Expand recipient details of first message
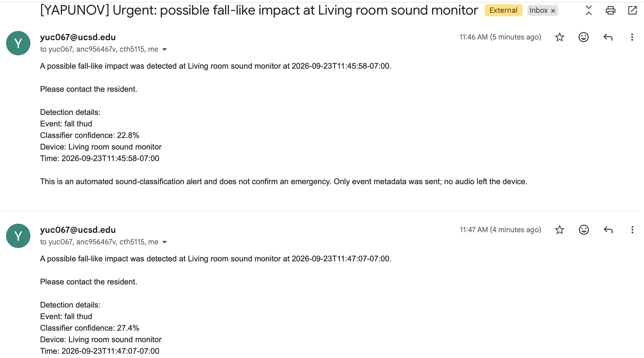Viewport: 644px width, 358px height. point(164,49)
